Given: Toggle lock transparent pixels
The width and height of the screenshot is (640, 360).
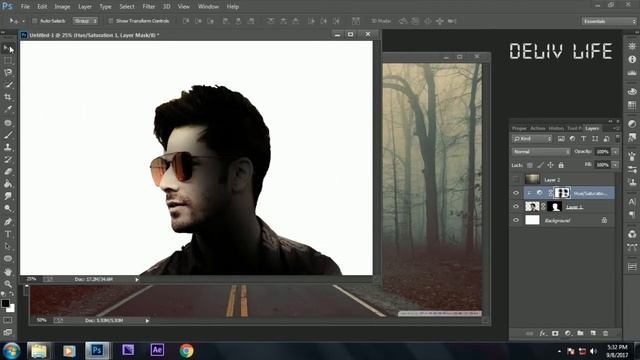Looking at the screenshot, I should 530,165.
